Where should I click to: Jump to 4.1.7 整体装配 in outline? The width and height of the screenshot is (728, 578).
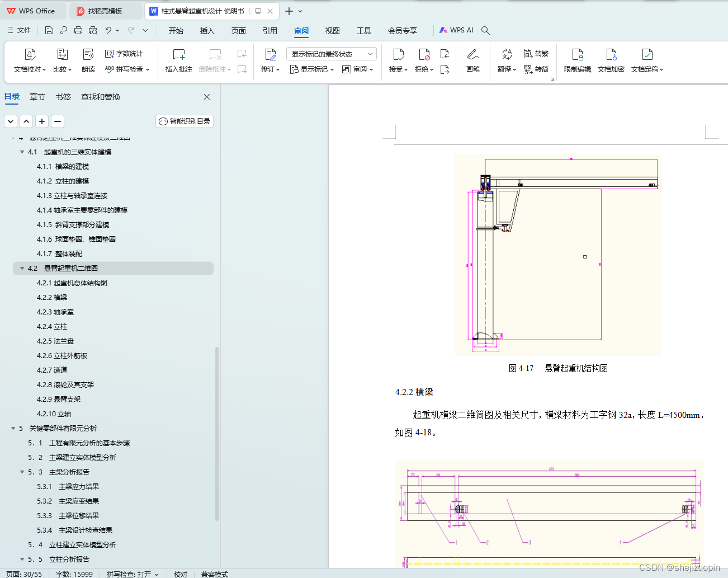coord(59,254)
